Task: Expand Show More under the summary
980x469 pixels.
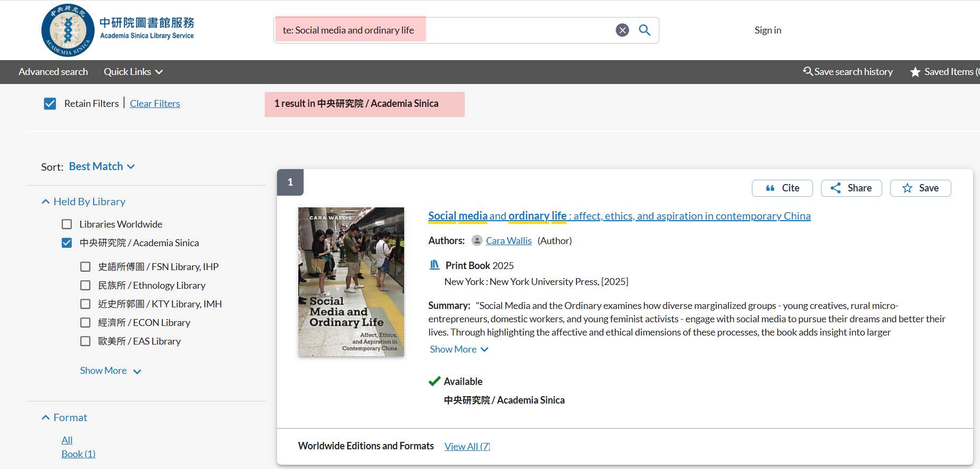Action: click(x=458, y=349)
